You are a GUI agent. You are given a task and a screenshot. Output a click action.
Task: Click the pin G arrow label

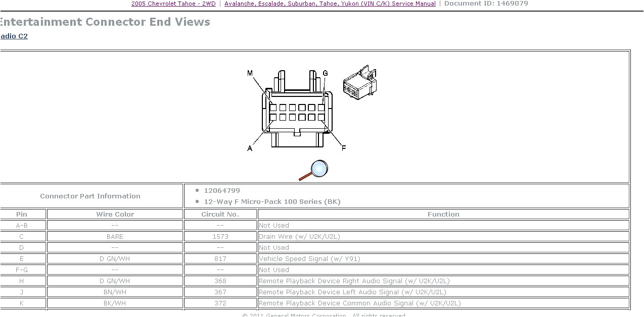click(x=326, y=73)
